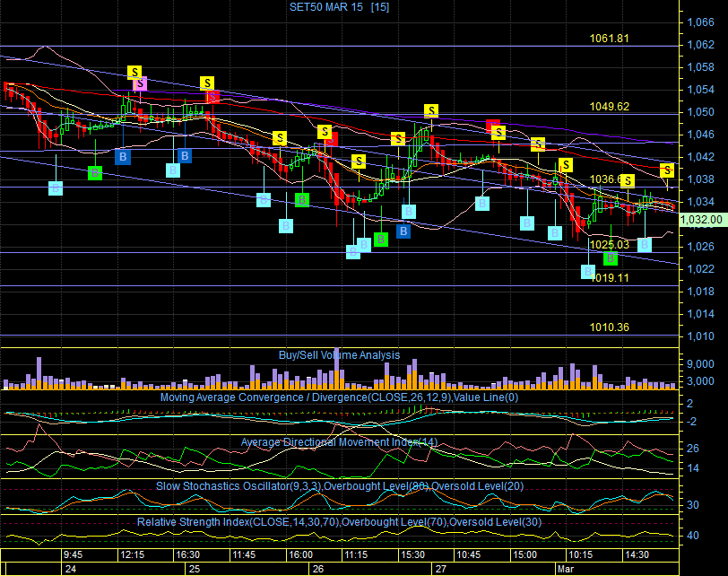
Task: Click the date label 27
Action: pos(440,569)
